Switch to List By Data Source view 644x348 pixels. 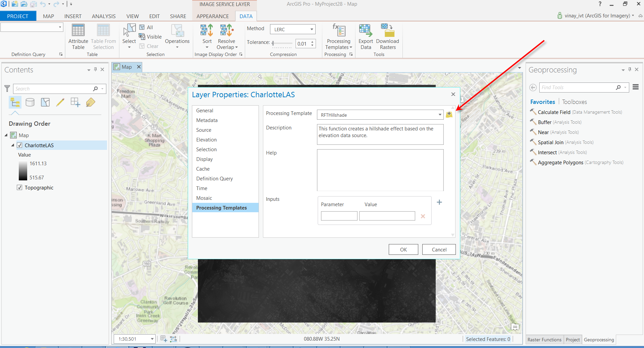click(x=30, y=102)
